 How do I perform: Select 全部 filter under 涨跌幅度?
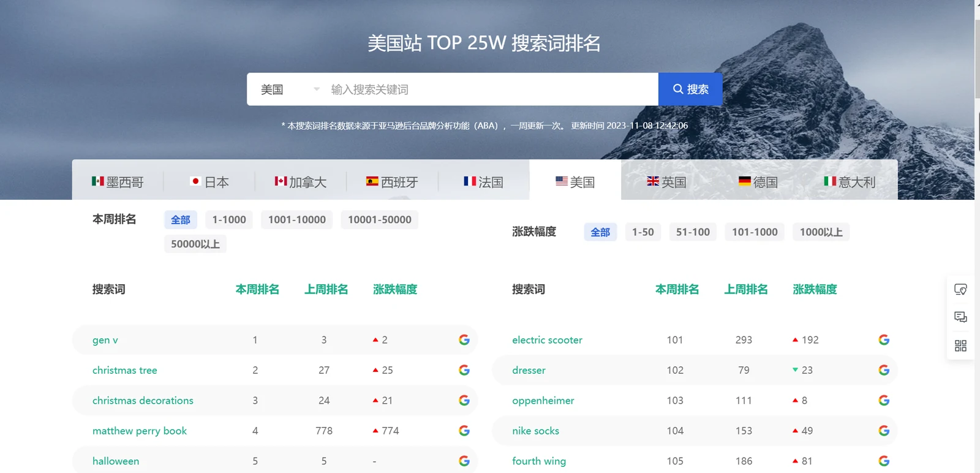coord(600,232)
